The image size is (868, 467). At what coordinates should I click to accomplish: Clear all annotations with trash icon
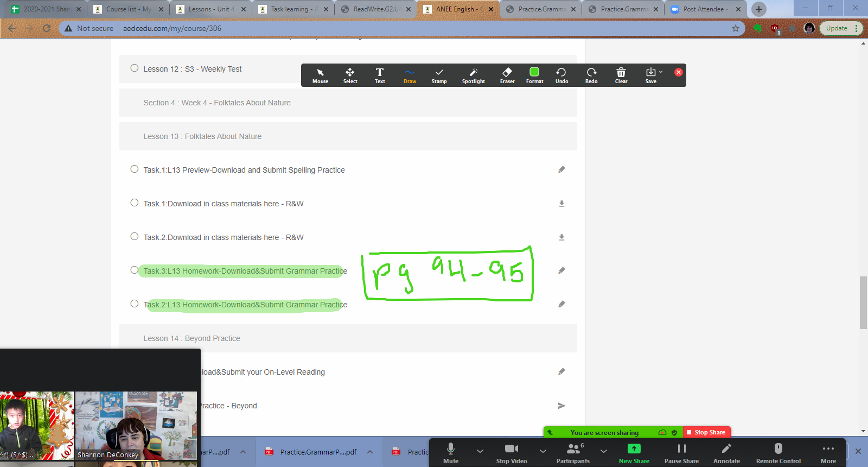tap(621, 75)
